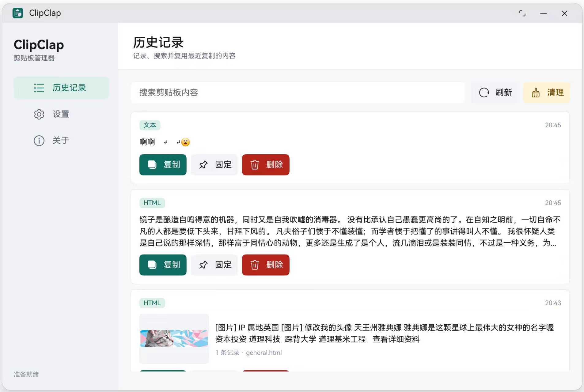The width and height of the screenshot is (584, 392).
Task: Click the 20:45 timestamp on the 啊啊 entry
Action: 553,125
